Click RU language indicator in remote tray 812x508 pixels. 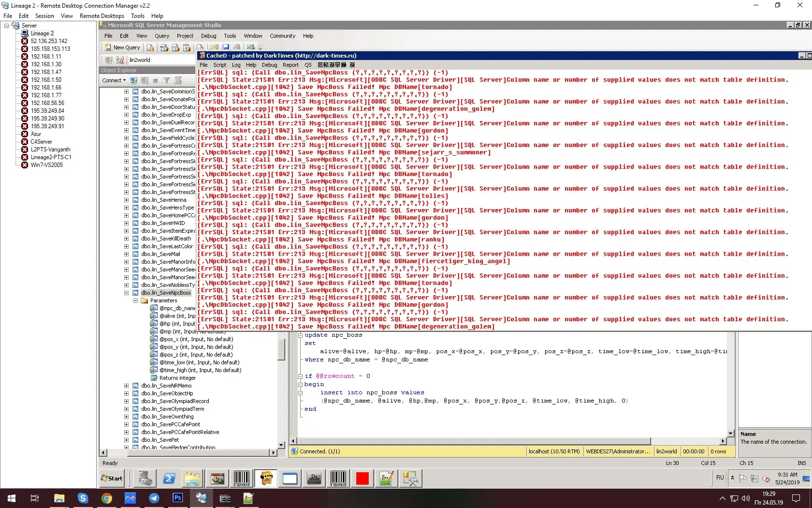click(x=720, y=478)
